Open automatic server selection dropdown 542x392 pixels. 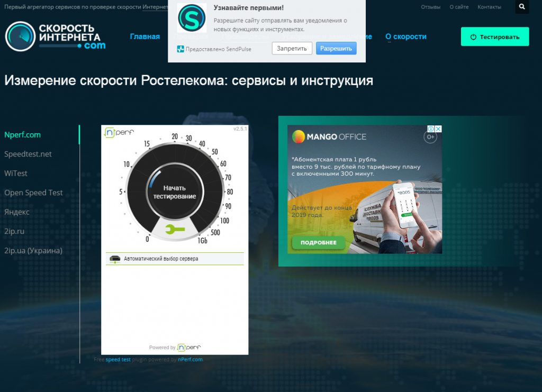pyautogui.click(x=175, y=259)
